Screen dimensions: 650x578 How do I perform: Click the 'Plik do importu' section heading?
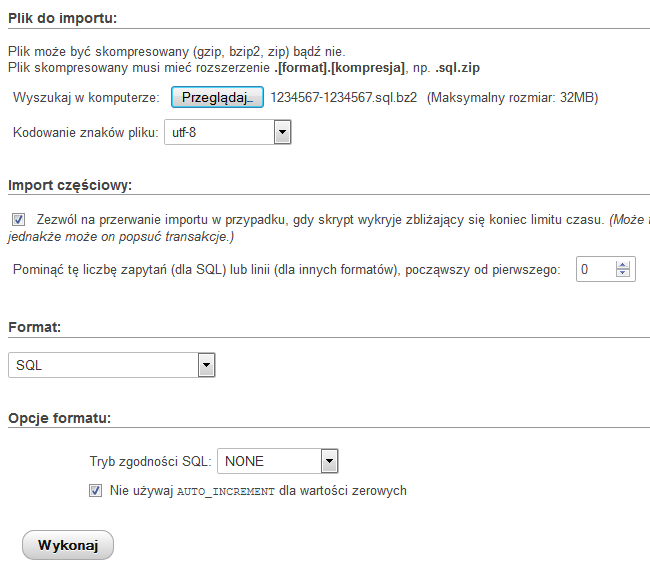[x=62, y=19]
